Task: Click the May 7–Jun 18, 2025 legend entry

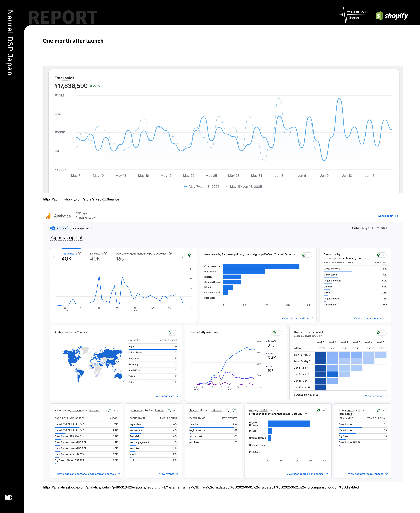Action: point(202,187)
